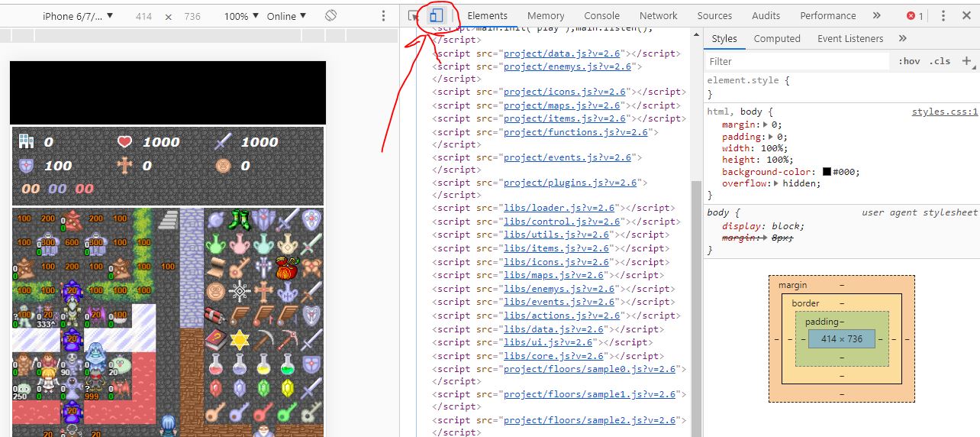Click the project/maps.js?v=2.6 script link
980x437 pixels.
point(565,105)
